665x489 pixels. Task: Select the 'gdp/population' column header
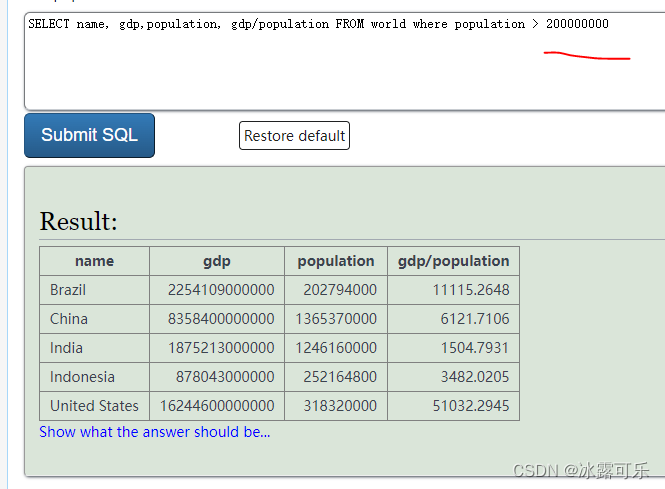click(x=453, y=261)
